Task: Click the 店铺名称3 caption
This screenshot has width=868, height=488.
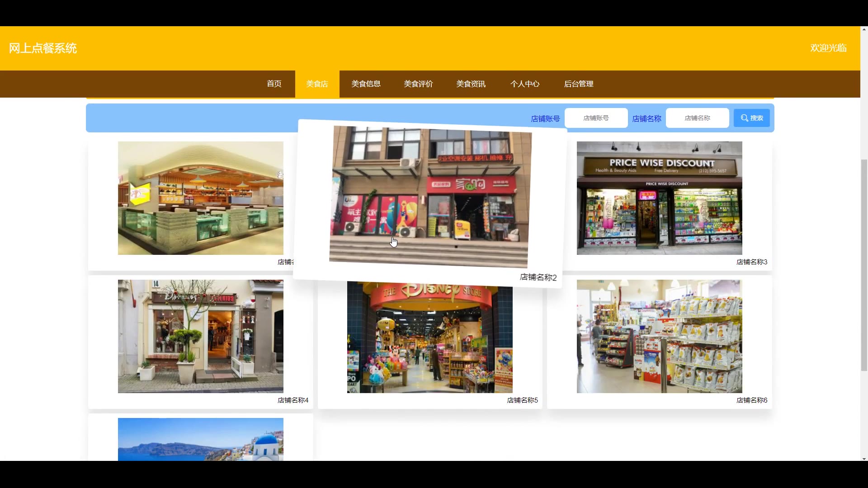Action: coord(751,262)
